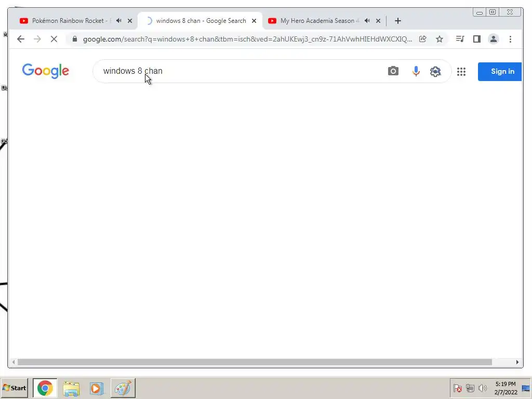The width and height of the screenshot is (532, 399).
Task: Share this page icon in address bar
Action: [423, 39]
